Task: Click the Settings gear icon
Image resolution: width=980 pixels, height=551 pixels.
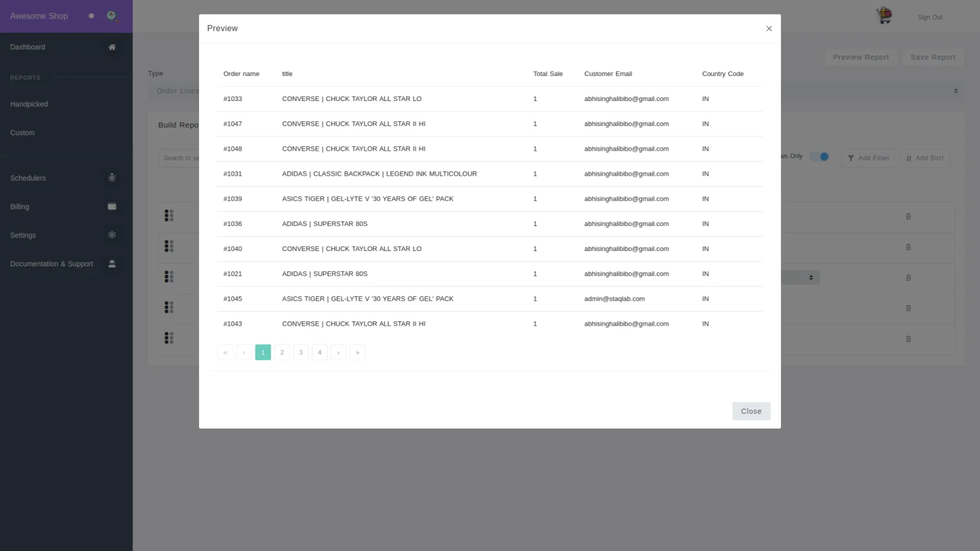Action: click(112, 235)
